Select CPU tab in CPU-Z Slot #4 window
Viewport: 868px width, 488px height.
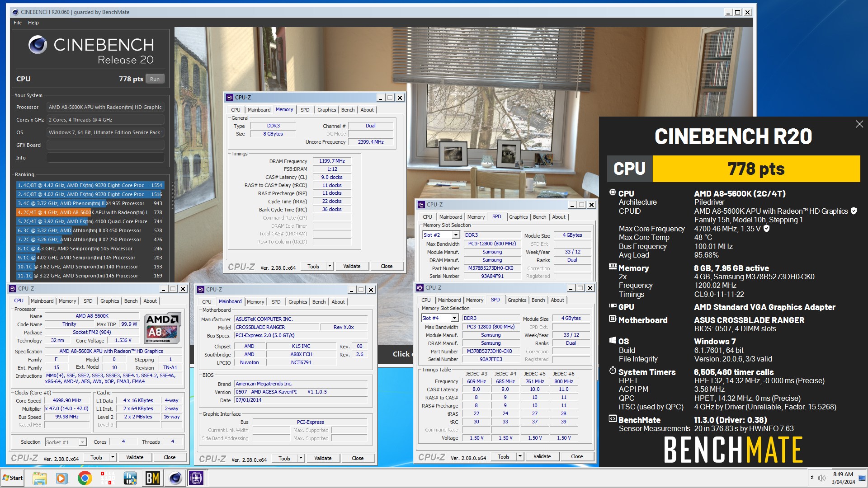pos(426,300)
